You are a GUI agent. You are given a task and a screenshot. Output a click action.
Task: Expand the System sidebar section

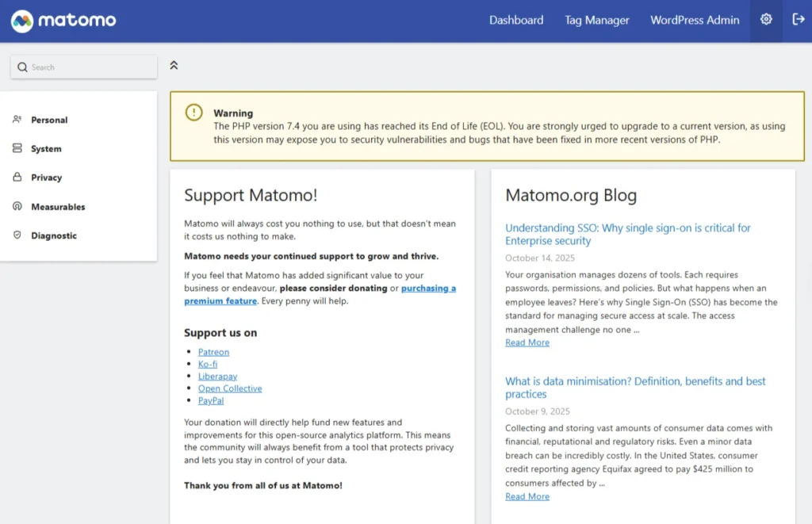(x=46, y=149)
